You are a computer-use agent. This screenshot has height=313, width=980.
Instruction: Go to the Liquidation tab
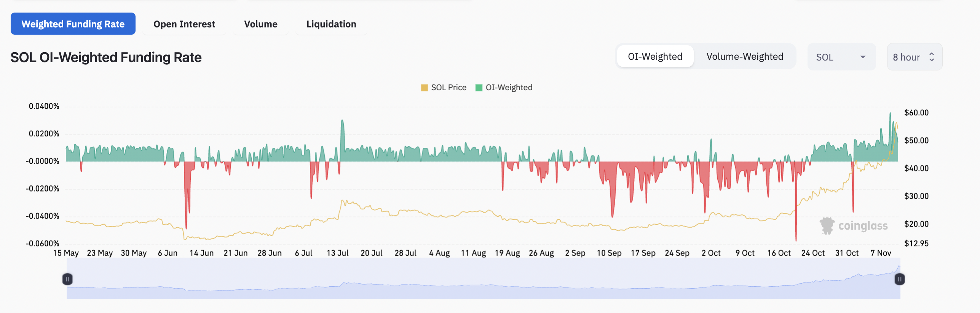pyautogui.click(x=331, y=24)
